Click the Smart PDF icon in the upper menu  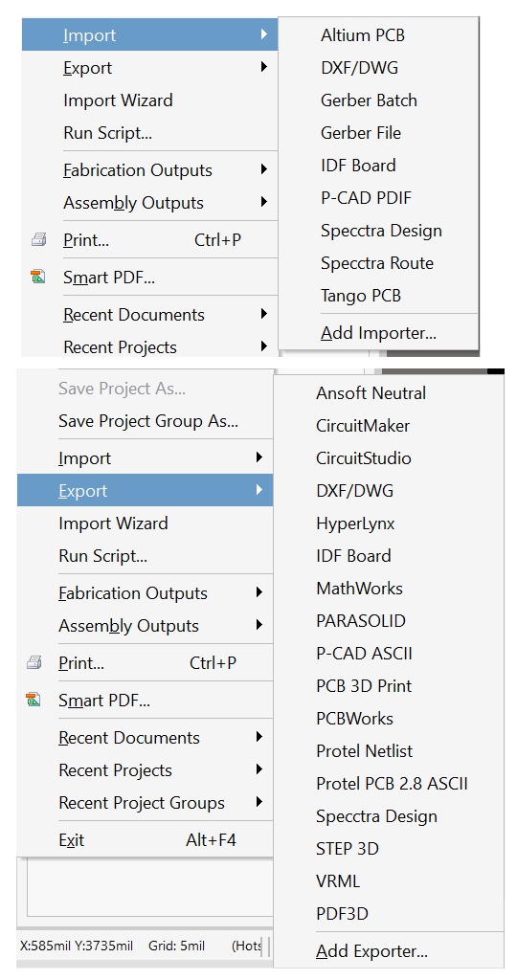(x=38, y=277)
